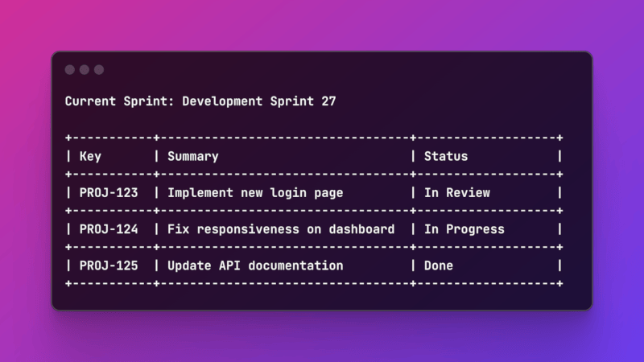This screenshot has width=644, height=362.
Task: Open issue key PROJ-123
Action: [109, 192]
